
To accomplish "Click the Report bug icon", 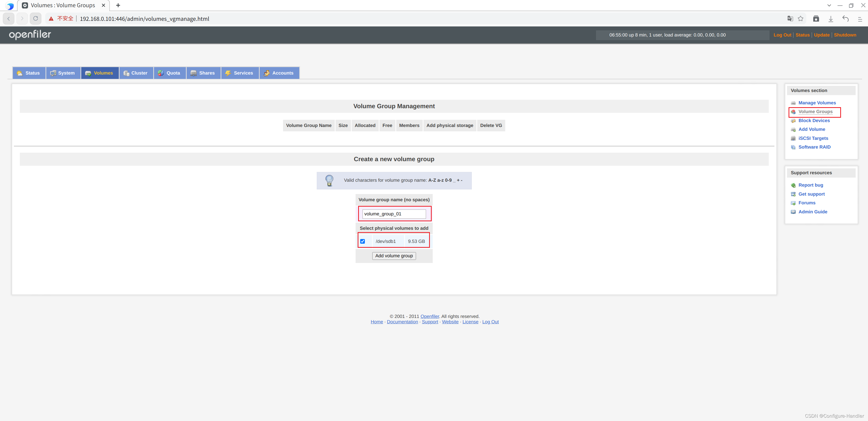I will point(793,185).
